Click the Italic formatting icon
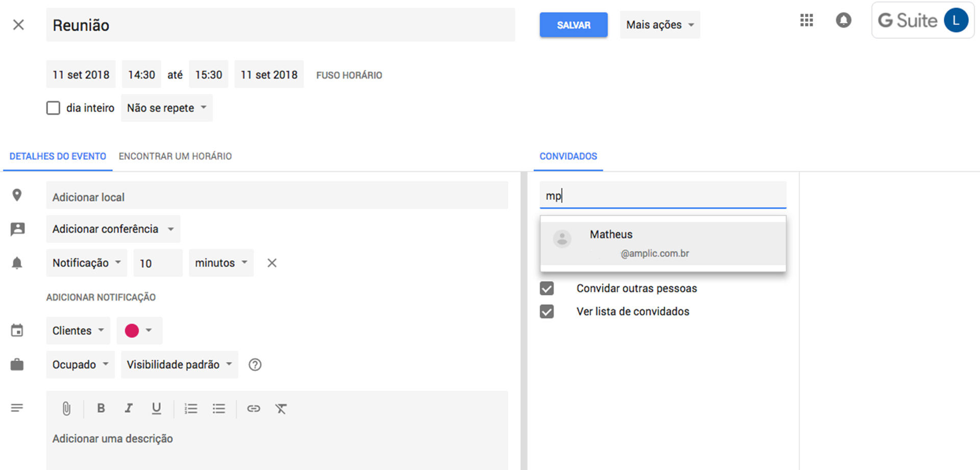Image resolution: width=980 pixels, height=470 pixels. 129,408
